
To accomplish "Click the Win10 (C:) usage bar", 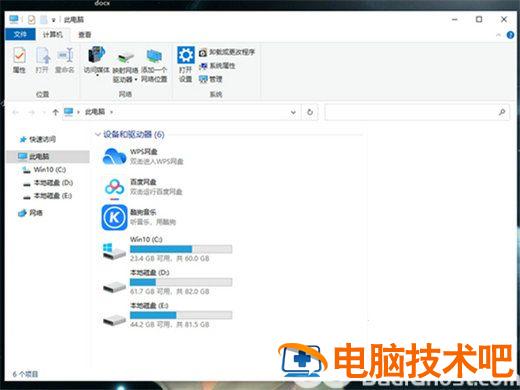I will coord(181,249).
